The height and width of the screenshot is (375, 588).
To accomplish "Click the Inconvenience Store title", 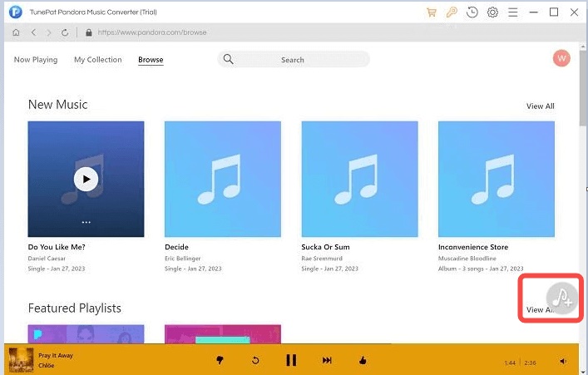I will coord(473,247).
